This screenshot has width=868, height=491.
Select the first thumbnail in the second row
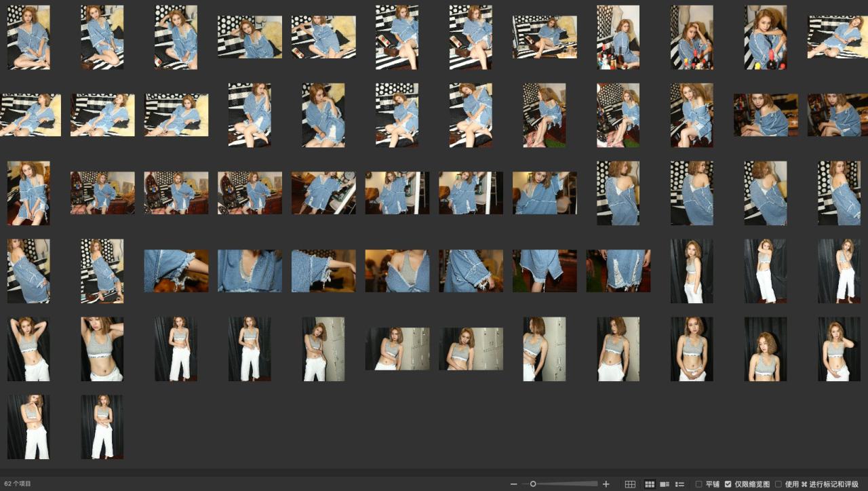click(31, 115)
